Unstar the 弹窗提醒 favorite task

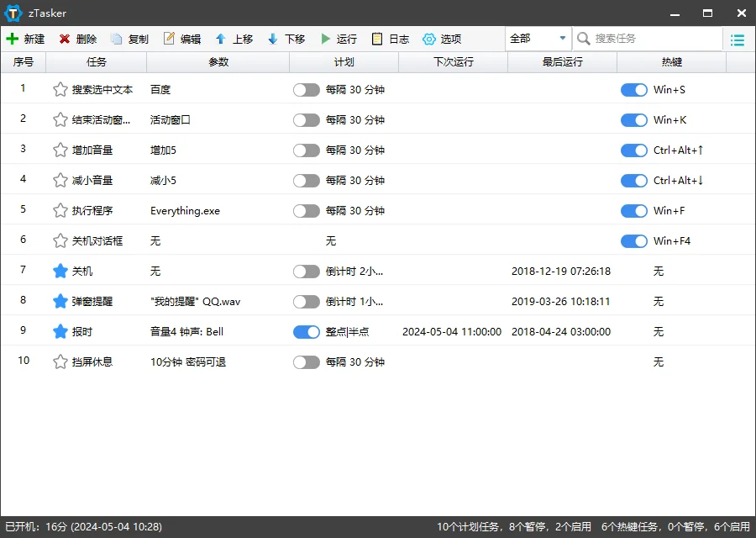tap(60, 301)
